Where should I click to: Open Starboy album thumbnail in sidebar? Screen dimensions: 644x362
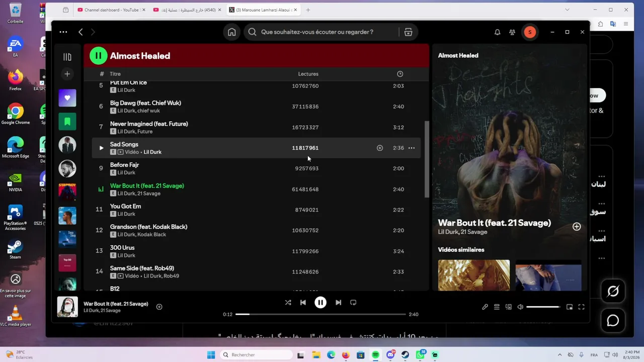tap(67, 192)
